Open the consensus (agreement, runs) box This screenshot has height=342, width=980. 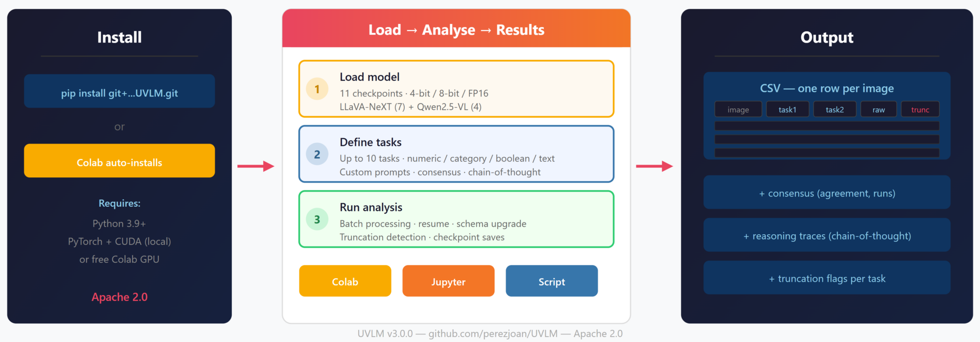827,193
